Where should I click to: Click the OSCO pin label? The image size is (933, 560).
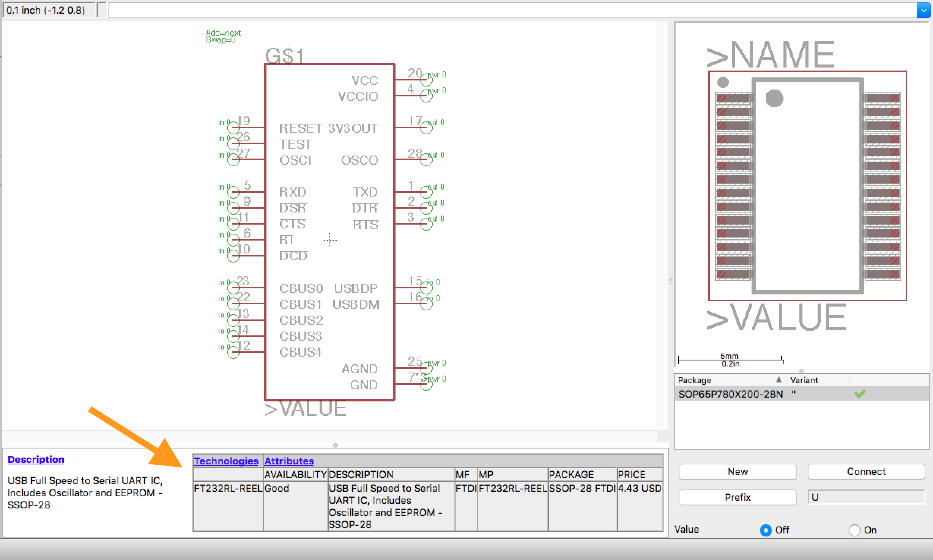(359, 160)
